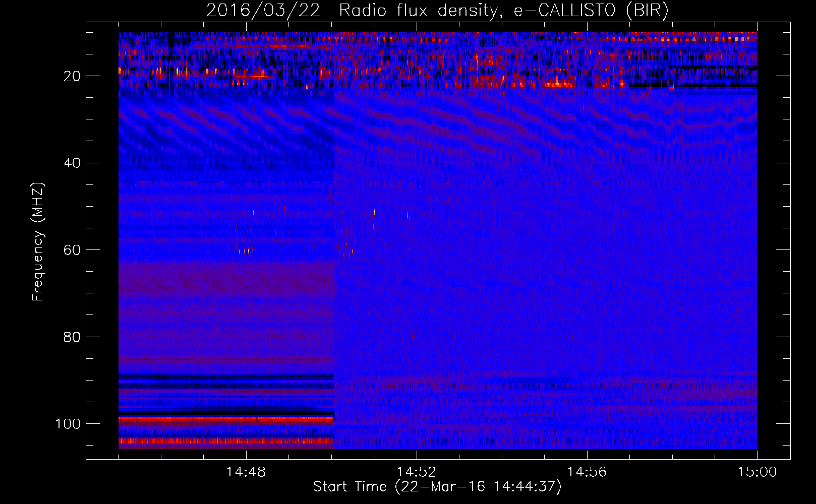Click the 14:52 time tick label

pos(417,472)
